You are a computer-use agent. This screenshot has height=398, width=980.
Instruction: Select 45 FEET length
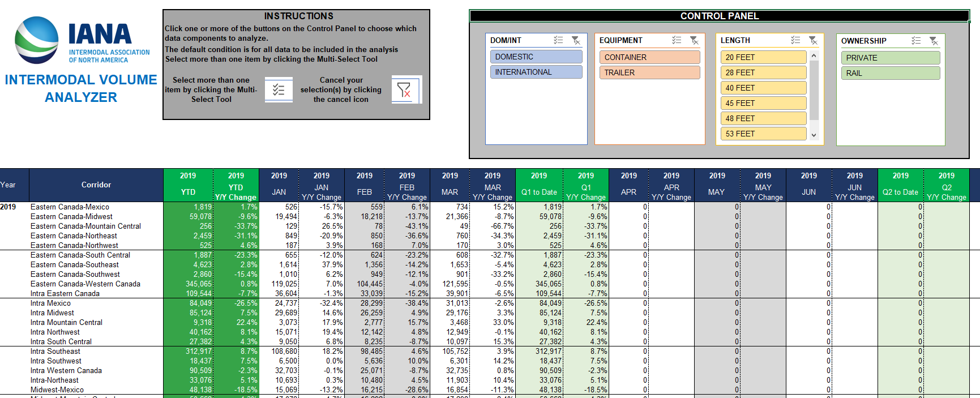point(763,103)
